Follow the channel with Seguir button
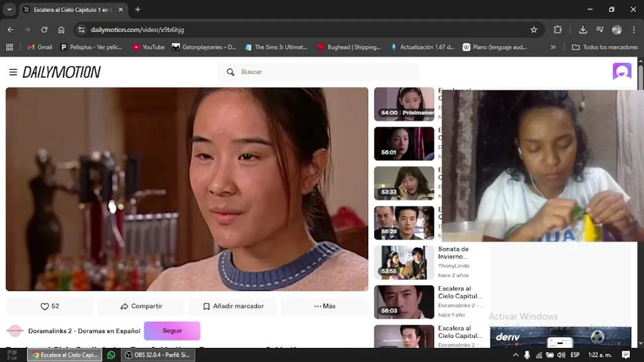Viewport: 644px width, 362px height. tap(172, 331)
